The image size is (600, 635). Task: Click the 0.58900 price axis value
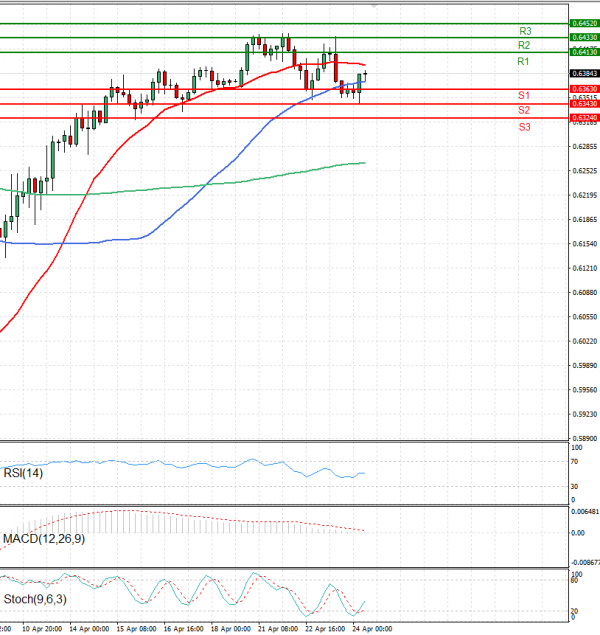pos(585,438)
